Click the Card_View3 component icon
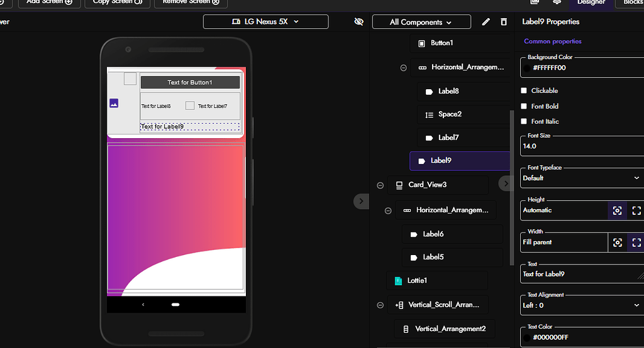The width and height of the screenshot is (644, 348). coord(399,185)
